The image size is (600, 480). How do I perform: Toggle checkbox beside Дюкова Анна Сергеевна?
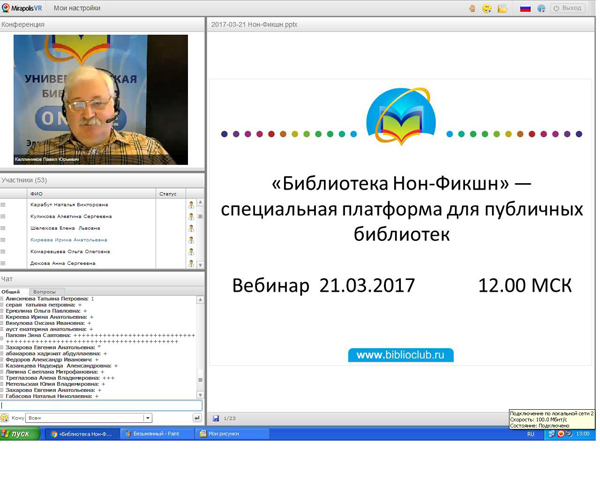coord(3,263)
